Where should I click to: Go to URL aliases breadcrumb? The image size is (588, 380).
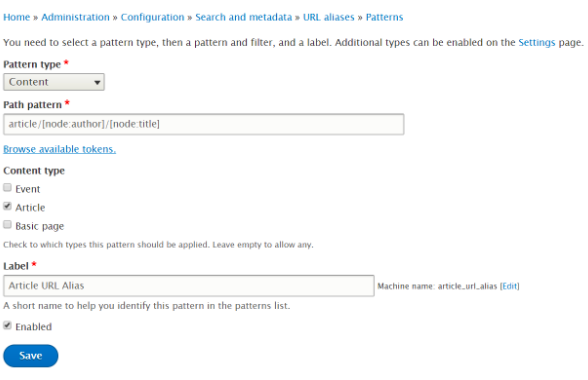(328, 17)
